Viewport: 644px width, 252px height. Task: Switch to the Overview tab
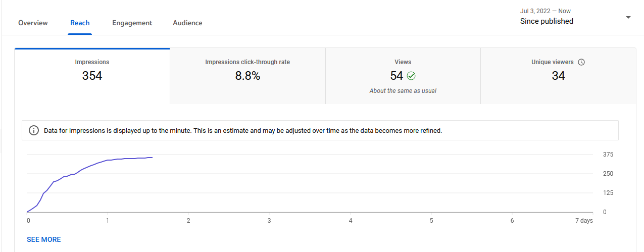pos(33,23)
